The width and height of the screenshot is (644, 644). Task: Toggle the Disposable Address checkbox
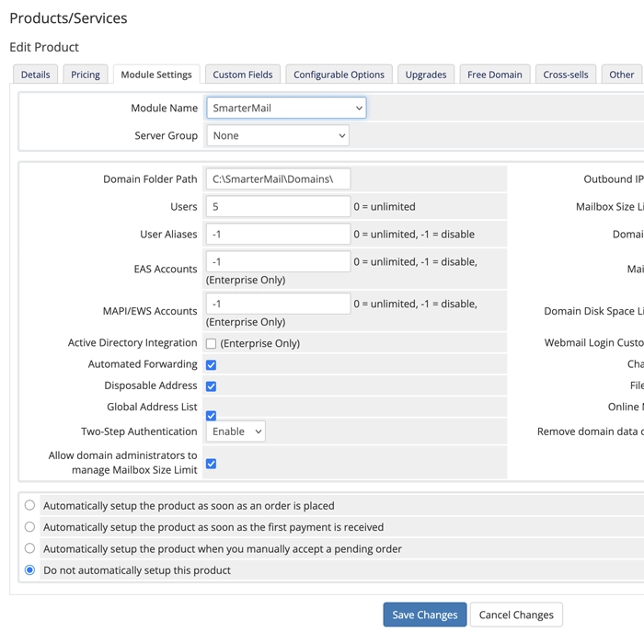[x=211, y=386]
